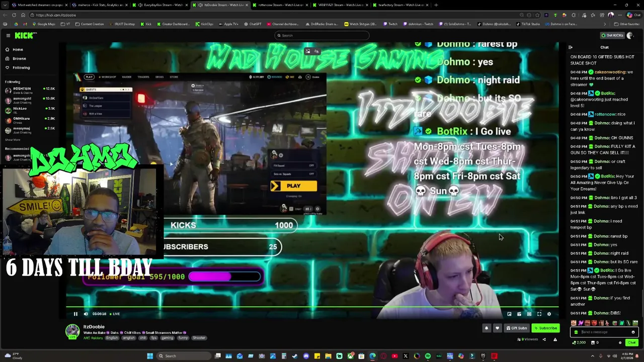Open asmongold channel in following list
Image resolution: width=644 pixels, height=362 pixels.
click(30, 100)
